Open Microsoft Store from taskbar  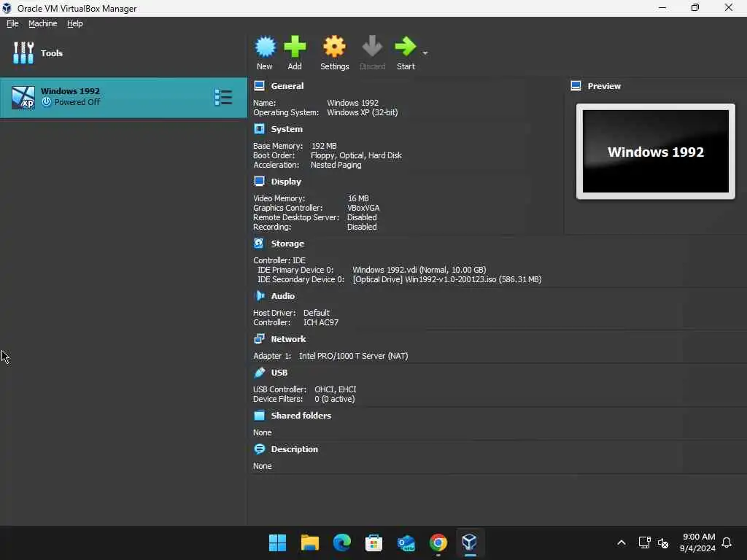coord(373,542)
